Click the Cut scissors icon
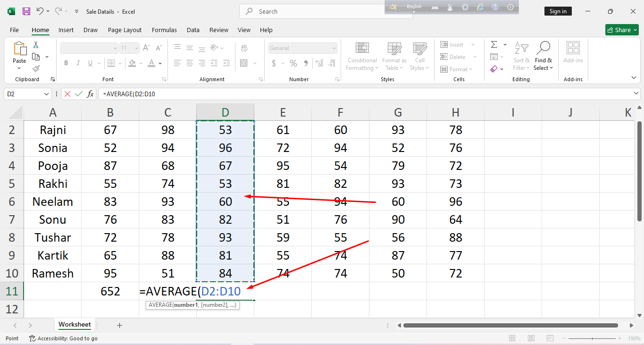 pyautogui.click(x=36, y=45)
